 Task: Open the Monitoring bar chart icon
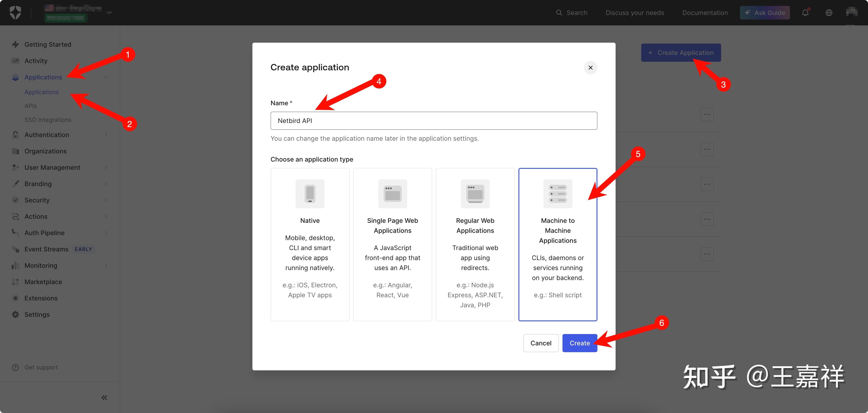(x=15, y=265)
